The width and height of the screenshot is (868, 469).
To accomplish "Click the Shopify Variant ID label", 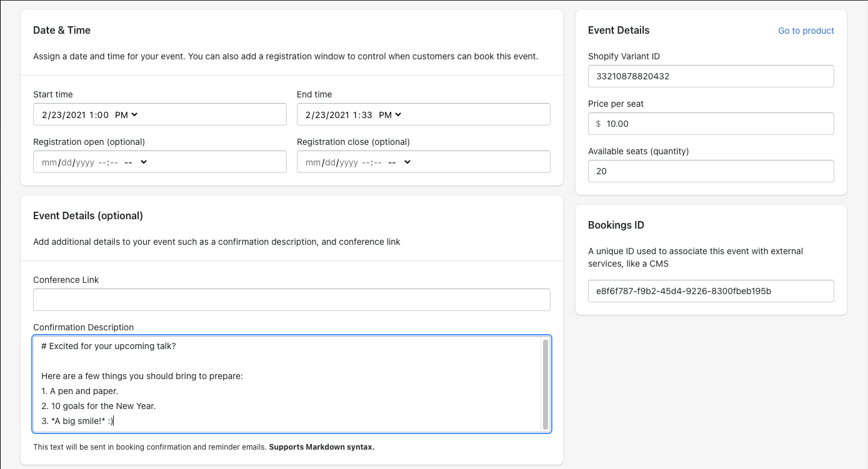I will pos(624,56).
